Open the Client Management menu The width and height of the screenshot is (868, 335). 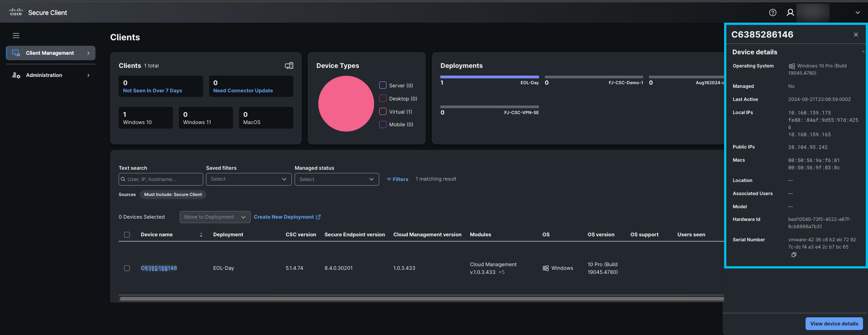click(x=51, y=53)
